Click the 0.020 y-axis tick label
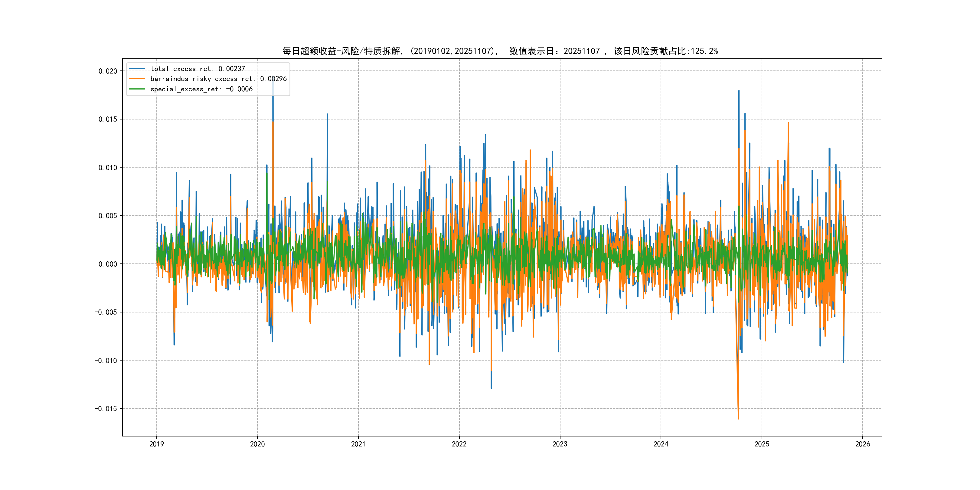The image size is (980, 490). [108, 71]
